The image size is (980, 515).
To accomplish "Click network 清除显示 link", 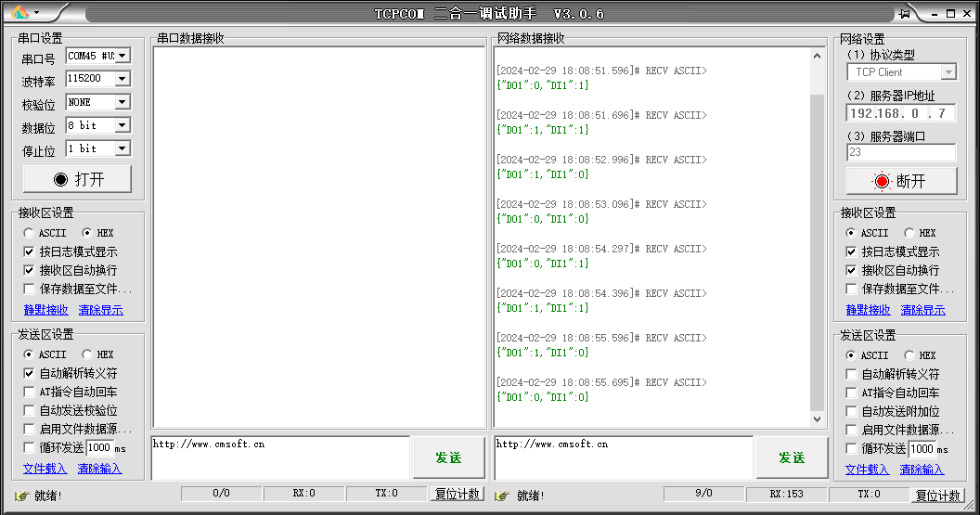I will pyautogui.click(x=923, y=310).
